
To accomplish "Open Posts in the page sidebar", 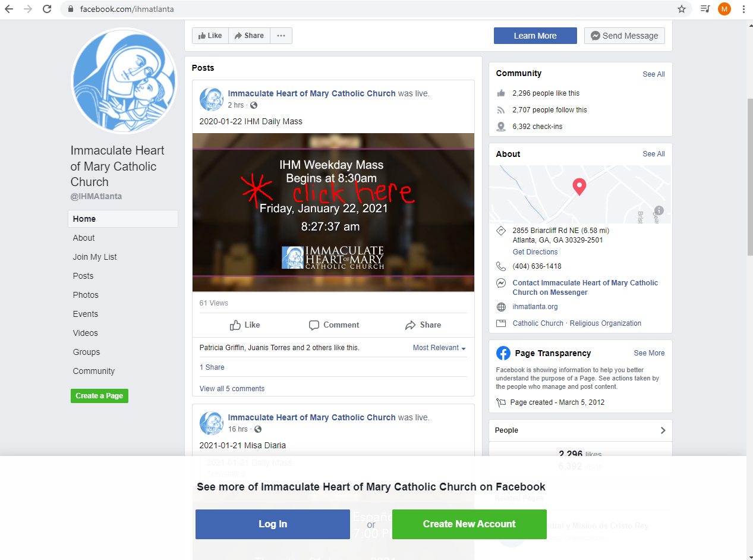I will 83,276.
